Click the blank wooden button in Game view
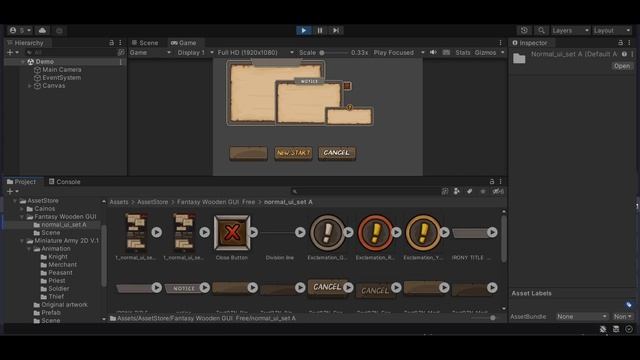Viewport: 640px width, 360px height. [x=248, y=153]
